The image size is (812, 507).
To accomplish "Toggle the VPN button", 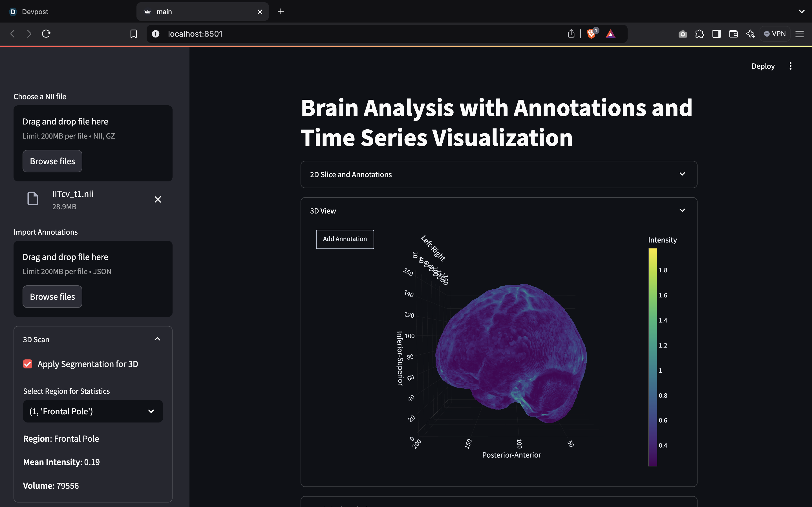I will pos(775,34).
